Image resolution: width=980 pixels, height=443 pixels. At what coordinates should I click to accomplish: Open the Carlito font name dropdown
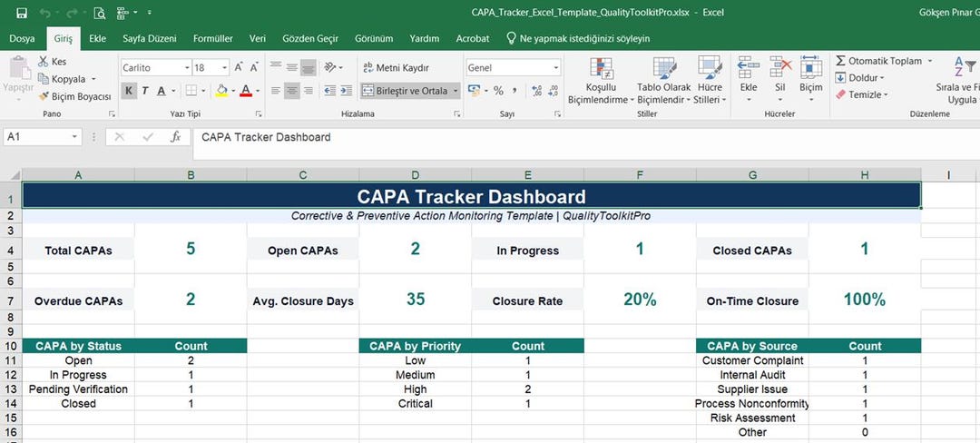pos(187,67)
